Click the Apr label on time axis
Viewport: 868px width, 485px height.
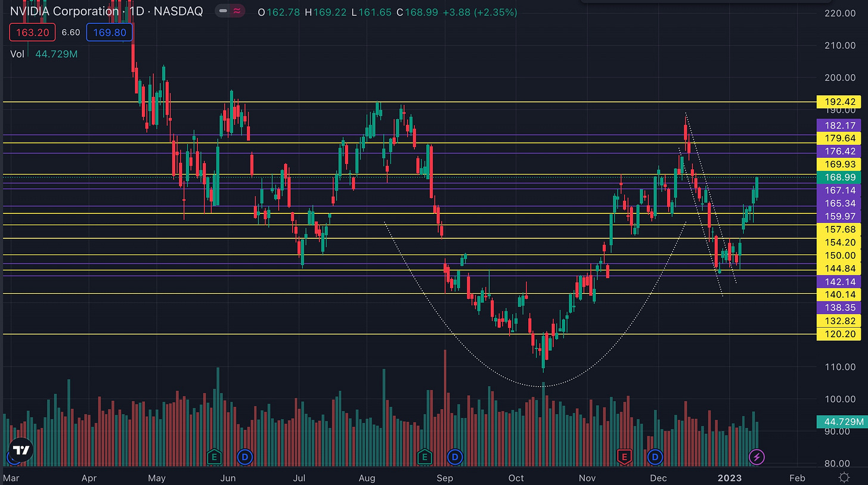[x=89, y=478]
